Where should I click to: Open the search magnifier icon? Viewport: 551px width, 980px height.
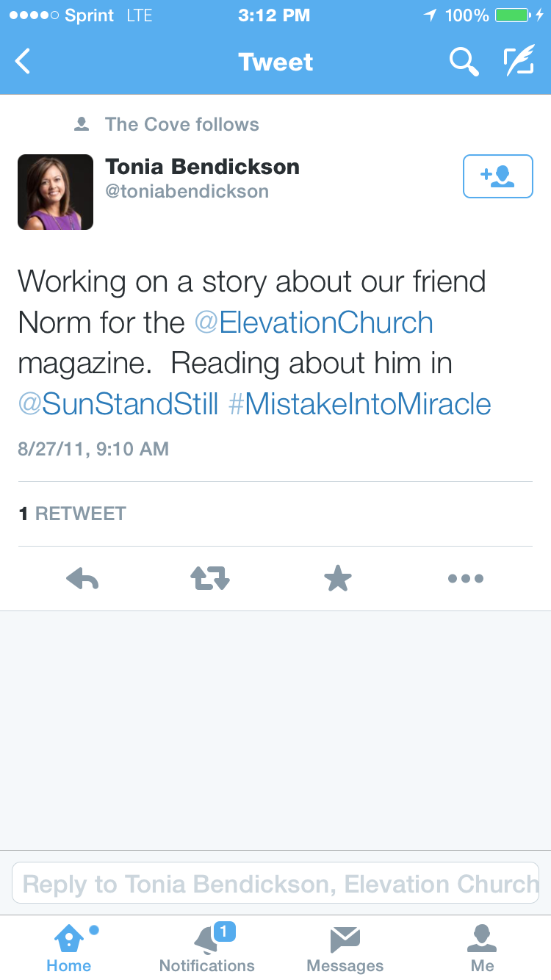[x=464, y=62]
